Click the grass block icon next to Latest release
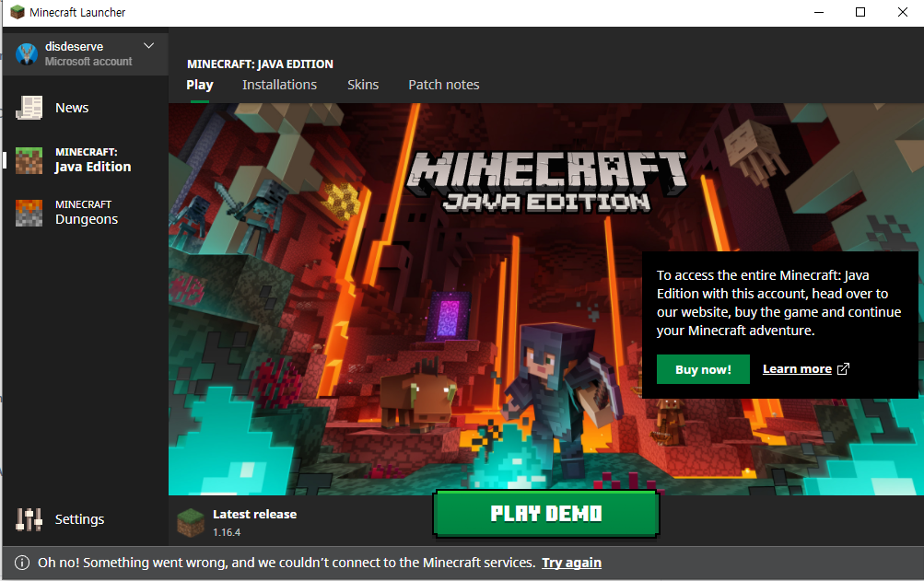The height and width of the screenshot is (581, 924). click(x=191, y=523)
